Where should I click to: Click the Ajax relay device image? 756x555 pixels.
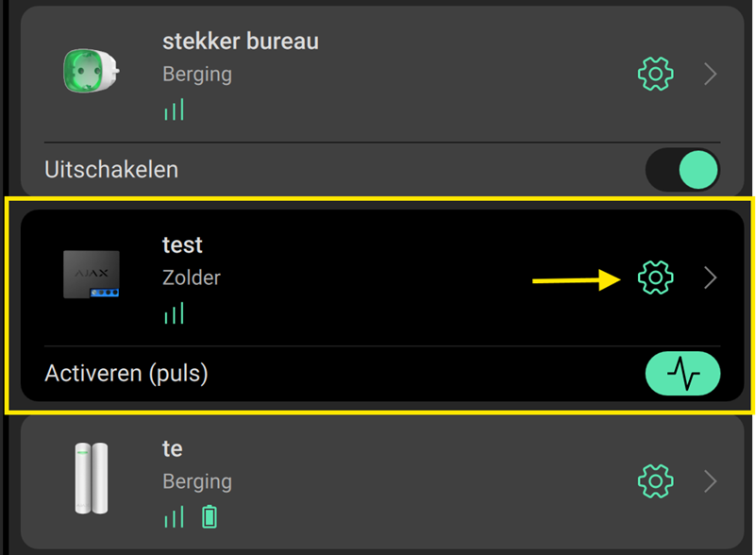(x=91, y=275)
